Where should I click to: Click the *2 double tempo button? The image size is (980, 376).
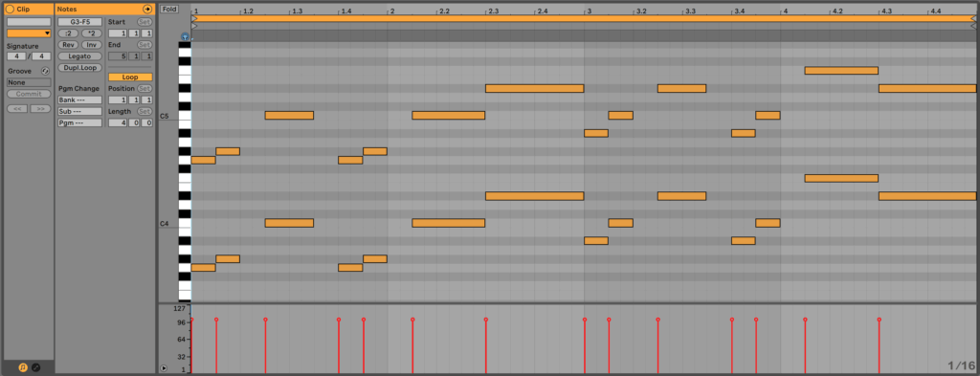tap(91, 33)
